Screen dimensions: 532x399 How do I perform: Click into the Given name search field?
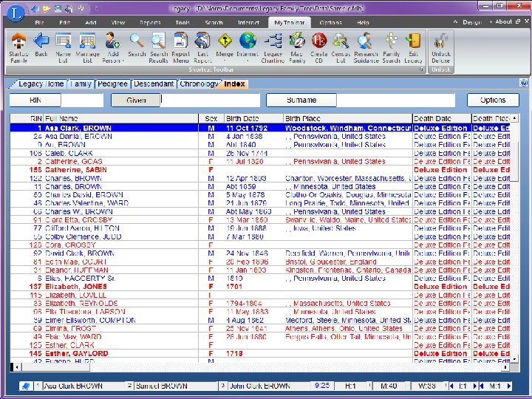(x=210, y=100)
